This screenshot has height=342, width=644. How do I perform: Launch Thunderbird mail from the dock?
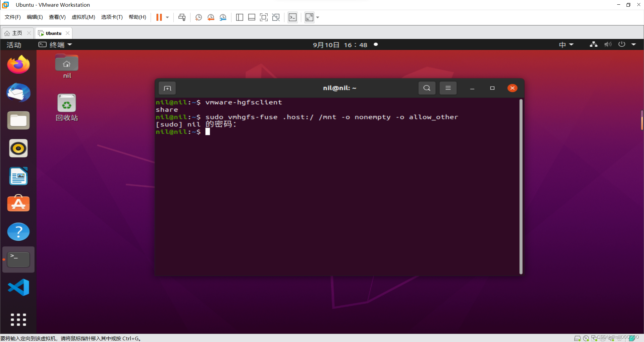18,93
